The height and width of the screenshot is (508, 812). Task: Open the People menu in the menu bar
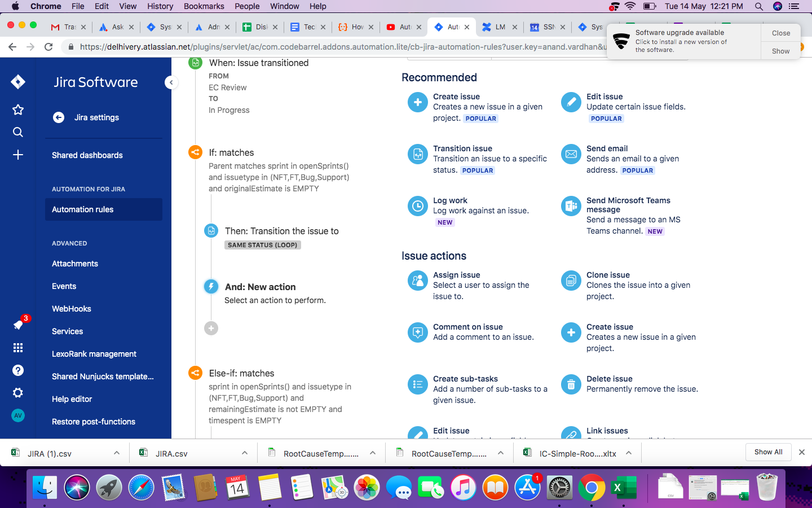point(247,6)
